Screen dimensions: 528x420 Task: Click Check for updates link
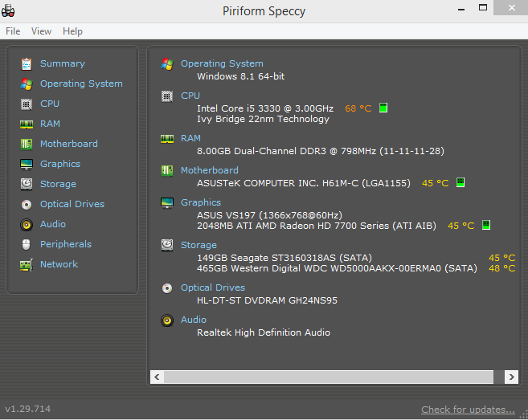[x=468, y=410]
